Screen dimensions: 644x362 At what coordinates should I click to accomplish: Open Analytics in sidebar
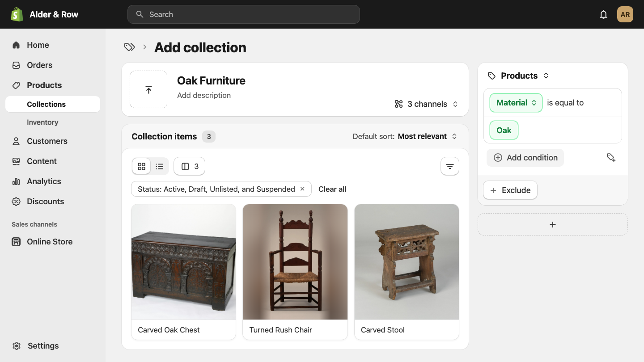53,181
